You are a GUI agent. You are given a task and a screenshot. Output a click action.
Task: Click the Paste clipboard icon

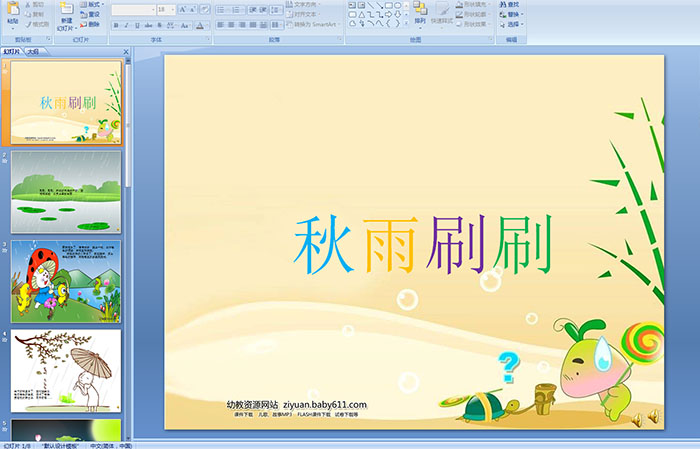click(13, 8)
